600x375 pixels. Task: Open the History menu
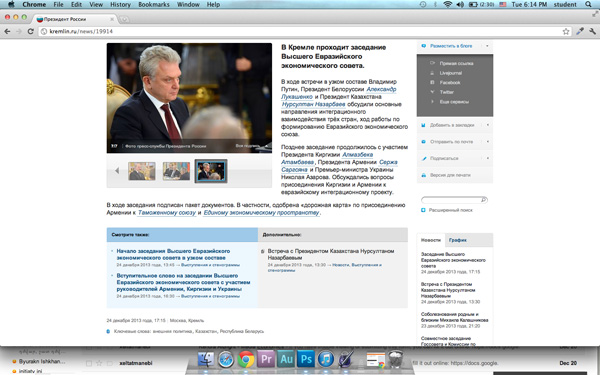point(121,5)
